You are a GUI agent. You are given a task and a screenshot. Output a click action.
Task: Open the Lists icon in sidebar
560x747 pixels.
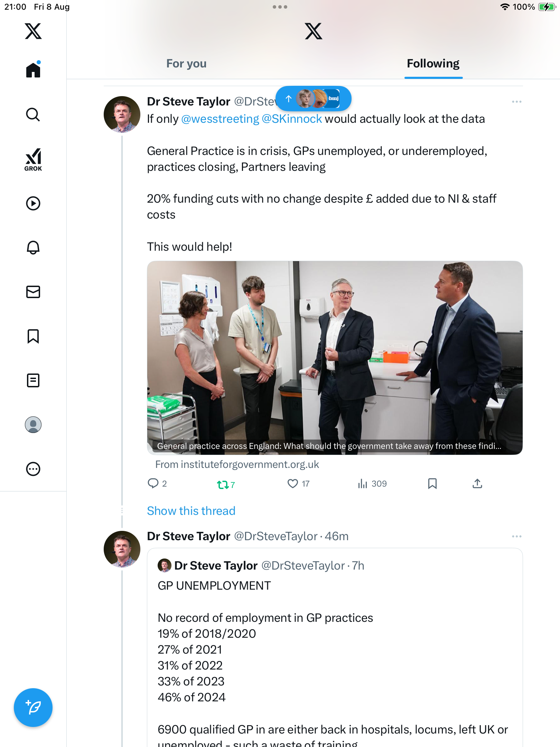point(33,380)
